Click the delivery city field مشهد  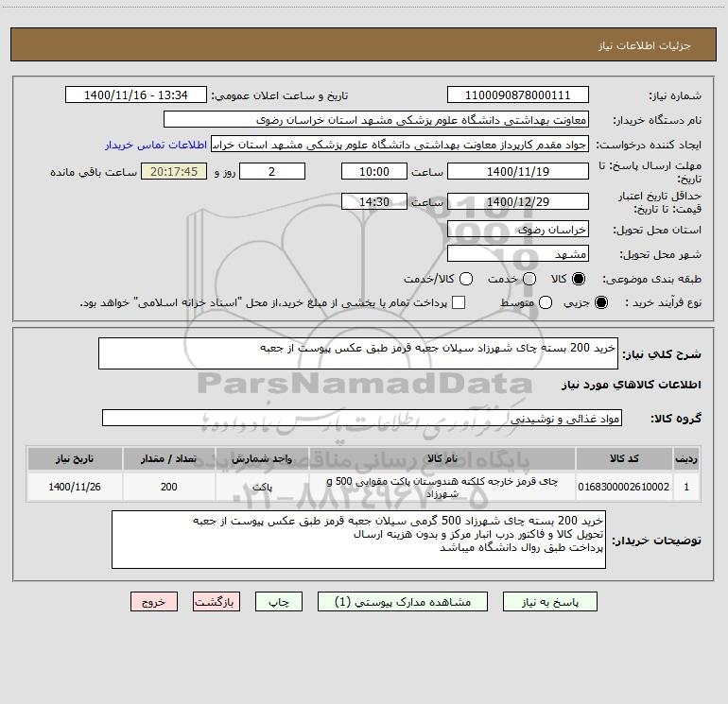click(x=518, y=254)
